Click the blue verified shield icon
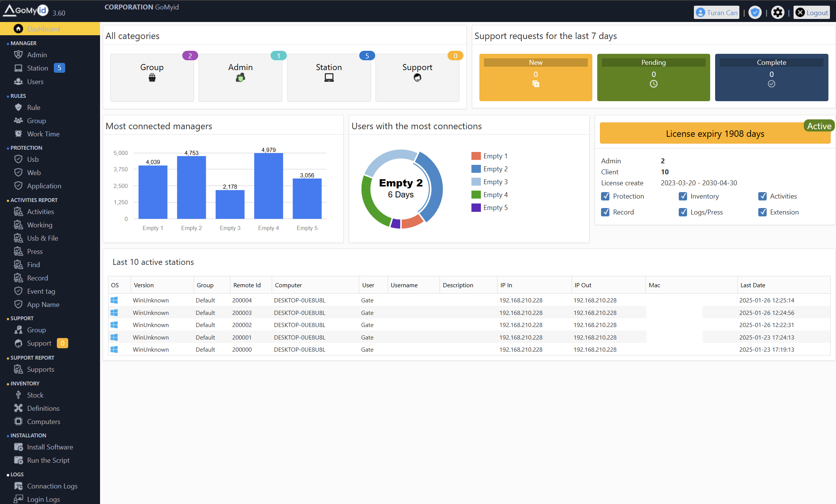The image size is (836, 504). [x=755, y=13]
